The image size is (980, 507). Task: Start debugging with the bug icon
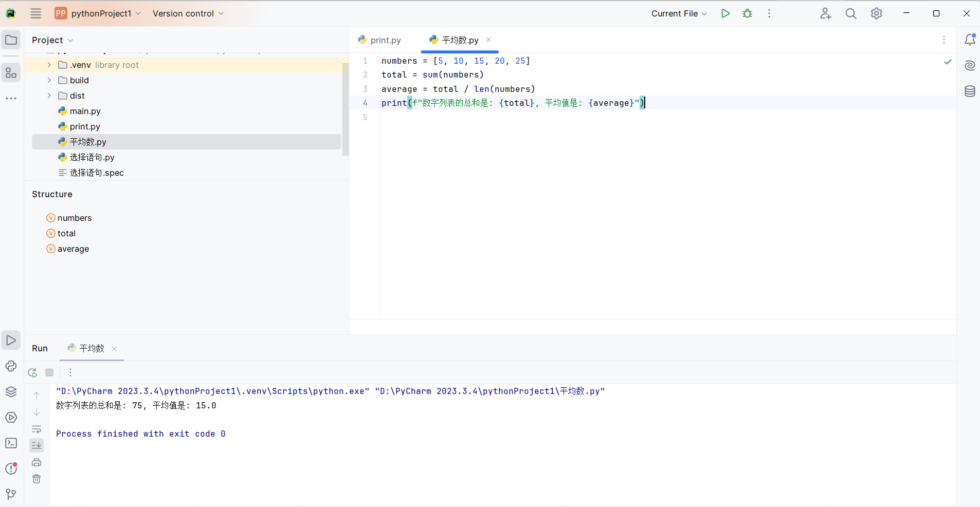(747, 13)
